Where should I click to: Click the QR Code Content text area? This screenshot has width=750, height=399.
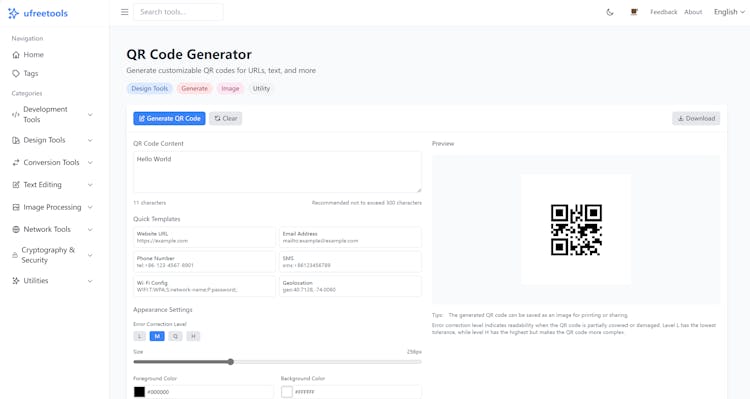pyautogui.click(x=277, y=172)
